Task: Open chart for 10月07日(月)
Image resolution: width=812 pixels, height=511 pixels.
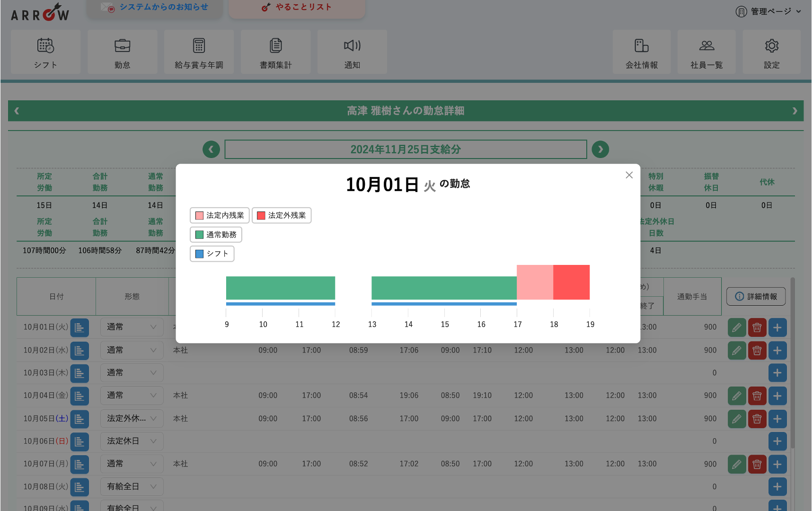Action: pyautogui.click(x=79, y=464)
